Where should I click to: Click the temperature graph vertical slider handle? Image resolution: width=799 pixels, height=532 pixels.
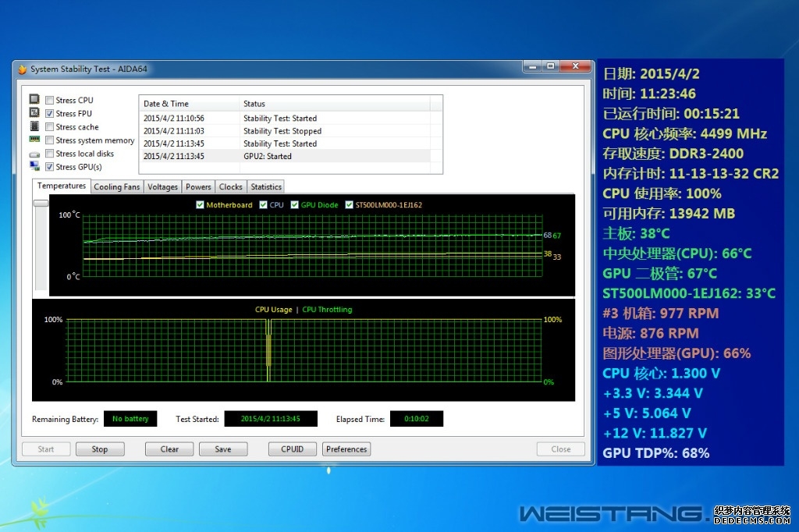pyautogui.click(x=41, y=203)
